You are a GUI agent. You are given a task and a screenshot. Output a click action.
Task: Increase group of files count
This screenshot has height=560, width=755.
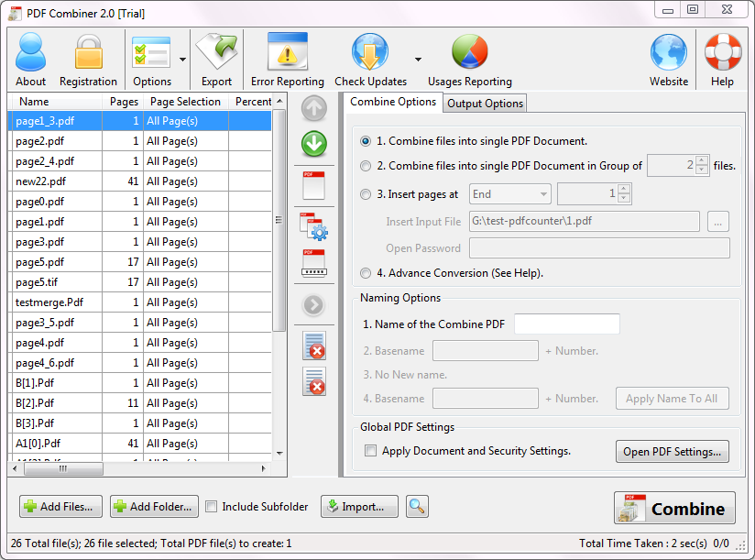click(702, 160)
